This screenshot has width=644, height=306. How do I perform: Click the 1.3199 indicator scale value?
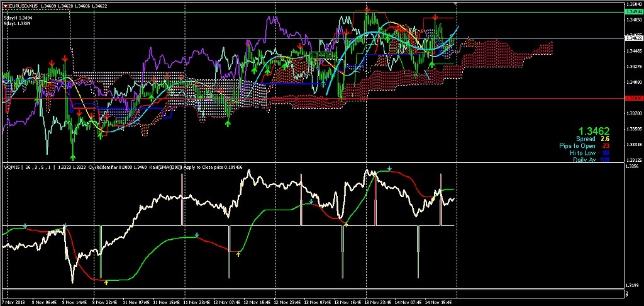631,285
